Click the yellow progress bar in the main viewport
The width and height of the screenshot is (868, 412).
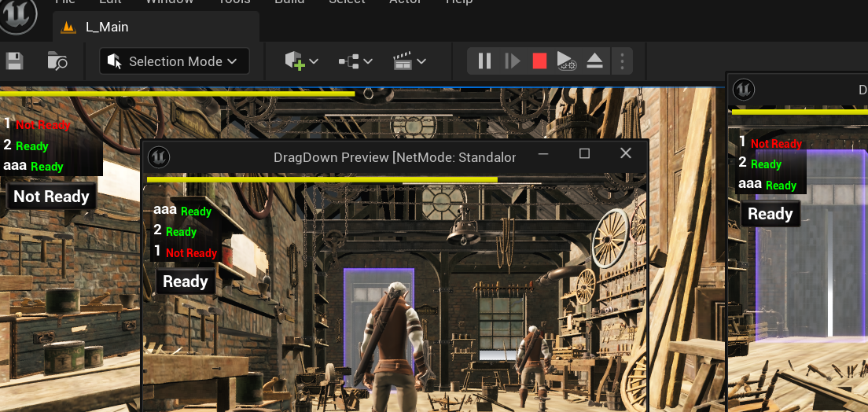click(x=177, y=94)
